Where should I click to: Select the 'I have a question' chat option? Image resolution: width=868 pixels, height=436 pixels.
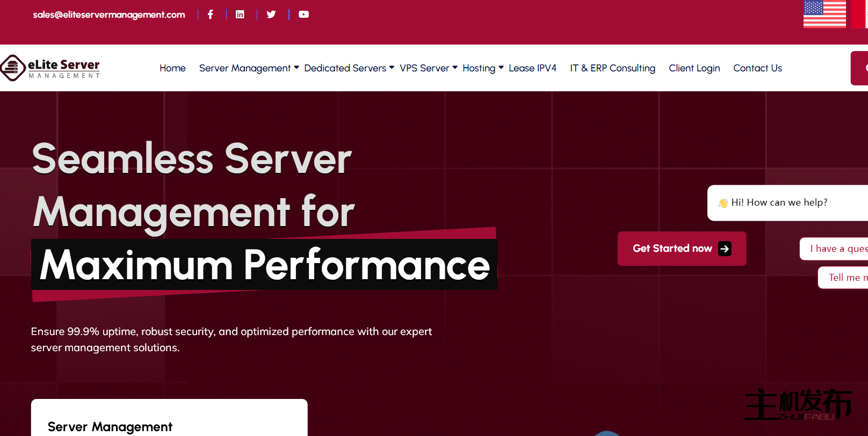(838, 249)
